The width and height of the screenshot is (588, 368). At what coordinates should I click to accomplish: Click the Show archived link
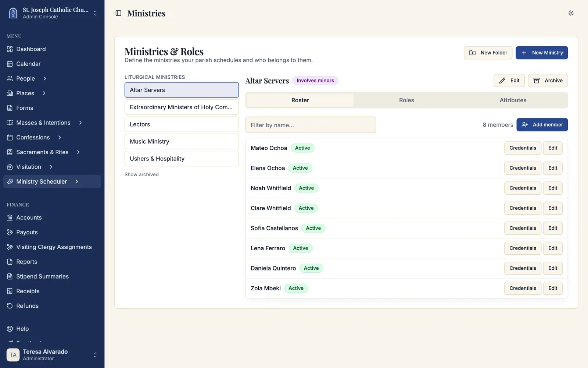141,175
